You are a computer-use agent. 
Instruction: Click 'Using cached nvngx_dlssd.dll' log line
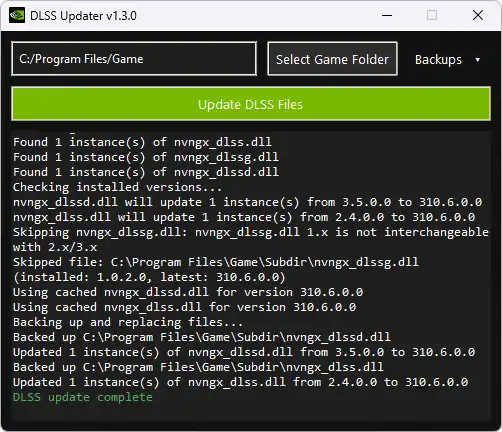[188, 292]
